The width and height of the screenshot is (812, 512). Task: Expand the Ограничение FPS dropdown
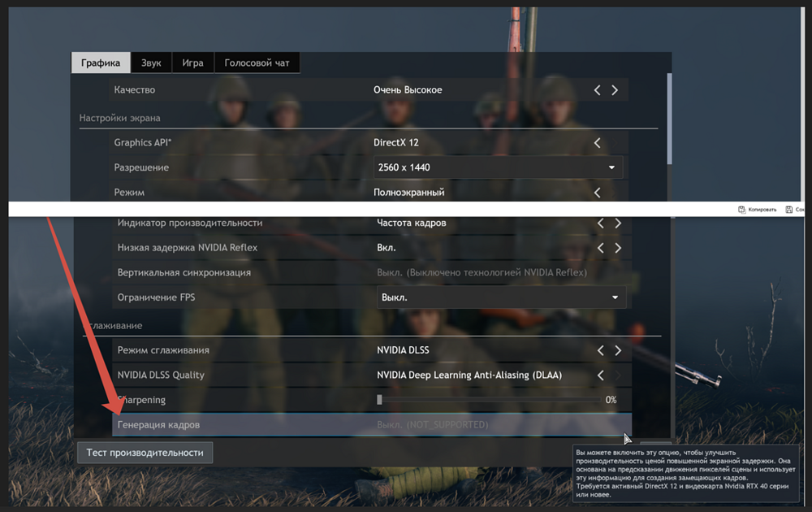[501, 297]
